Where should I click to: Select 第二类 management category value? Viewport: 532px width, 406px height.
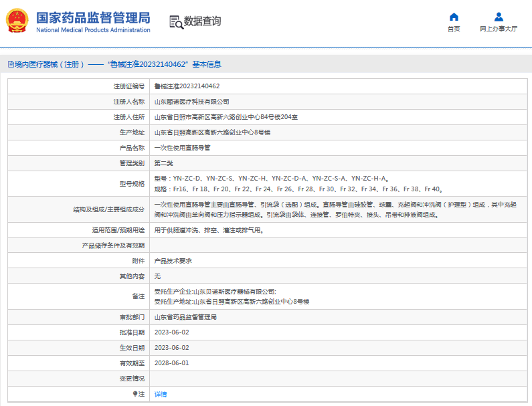pos(163,163)
